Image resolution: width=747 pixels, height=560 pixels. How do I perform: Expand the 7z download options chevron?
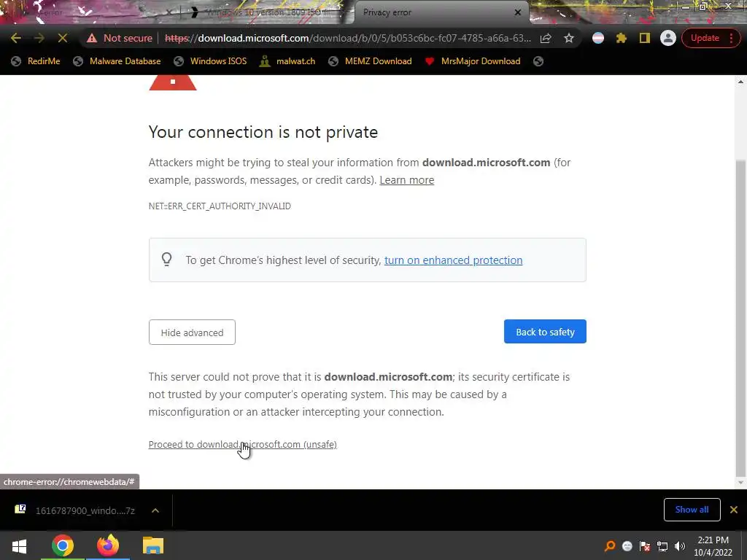[x=155, y=510]
